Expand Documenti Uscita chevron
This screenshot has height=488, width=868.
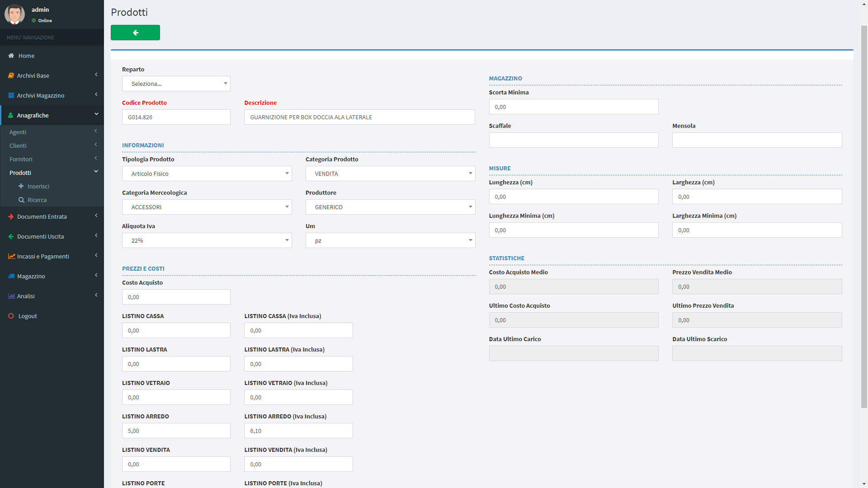pos(96,235)
